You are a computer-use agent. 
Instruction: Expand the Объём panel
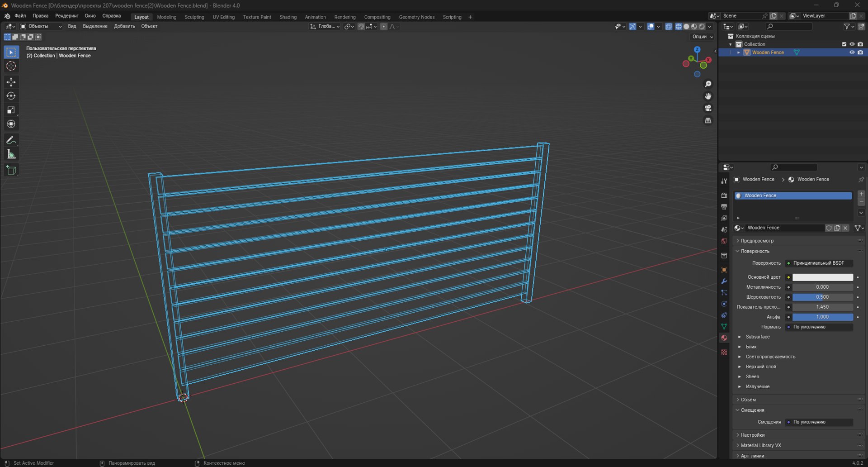(x=748, y=400)
